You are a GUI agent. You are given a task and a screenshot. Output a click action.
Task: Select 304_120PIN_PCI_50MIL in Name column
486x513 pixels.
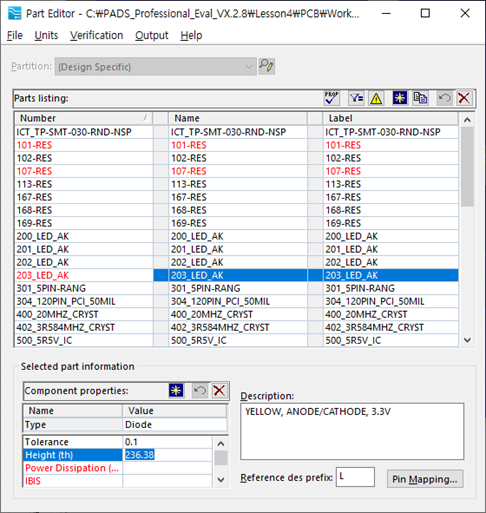click(238, 301)
